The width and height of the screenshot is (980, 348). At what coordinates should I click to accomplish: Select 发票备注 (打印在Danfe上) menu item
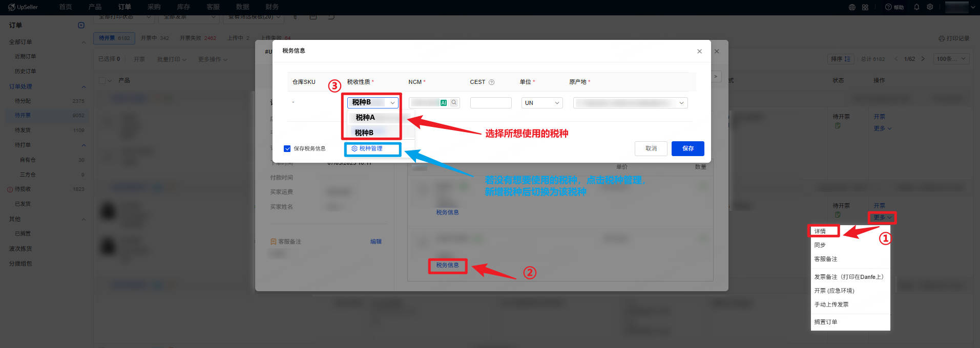click(850, 277)
